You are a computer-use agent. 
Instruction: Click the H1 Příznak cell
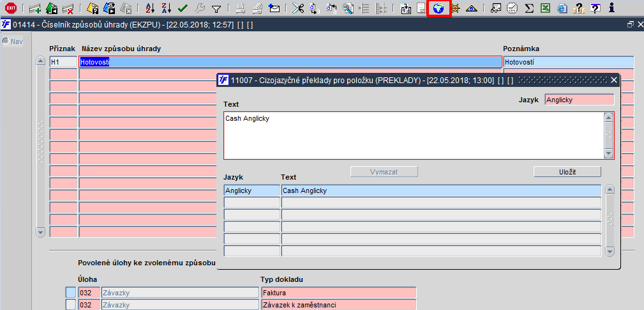click(63, 62)
